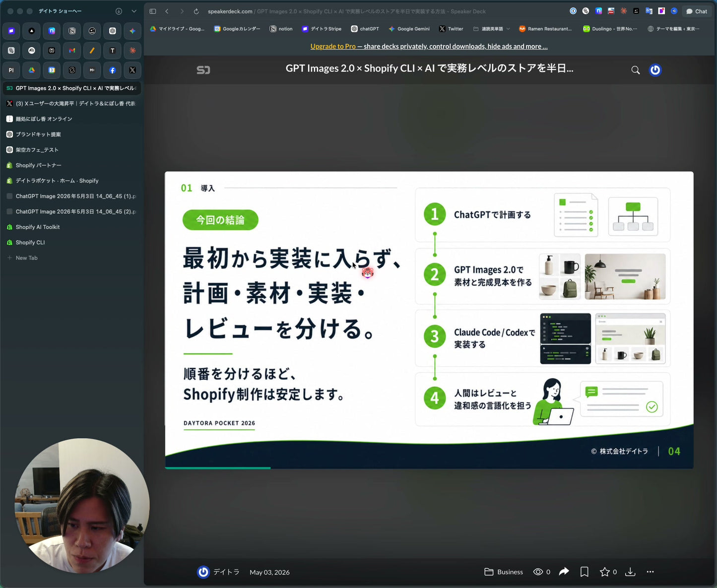This screenshot has width=717, height=588.
Task: Open the Duolingo bookmark
Action: click(x=610, y=29)
